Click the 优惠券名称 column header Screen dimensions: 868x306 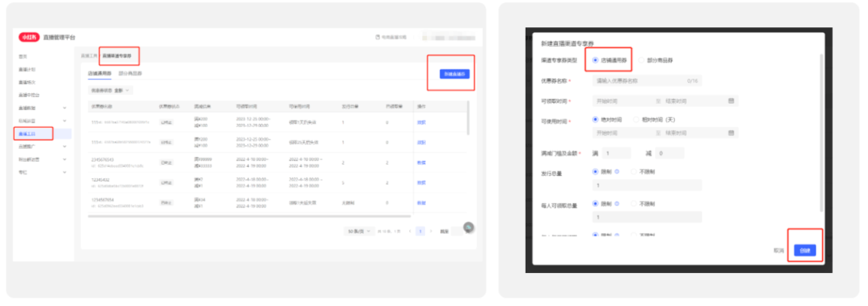102,106
